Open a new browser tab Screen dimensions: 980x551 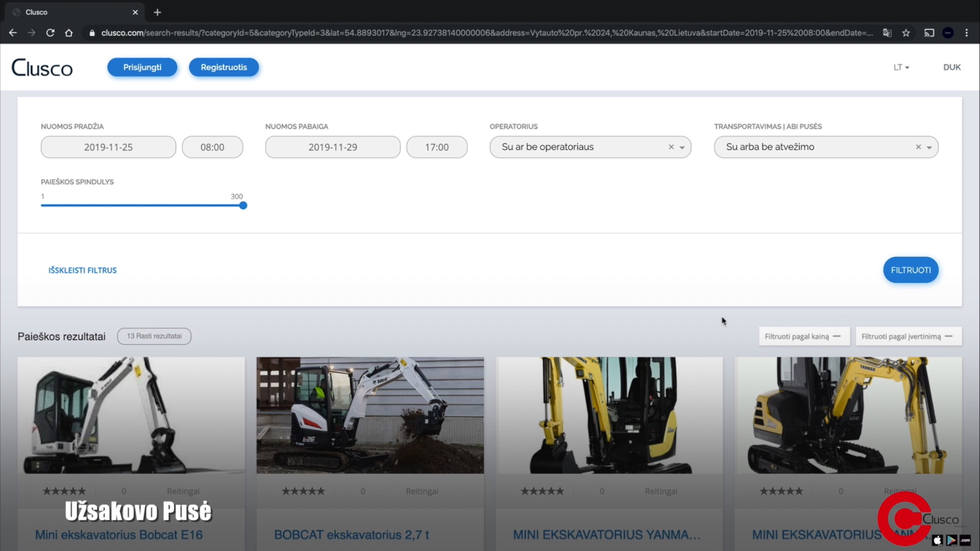coord(157,12)
